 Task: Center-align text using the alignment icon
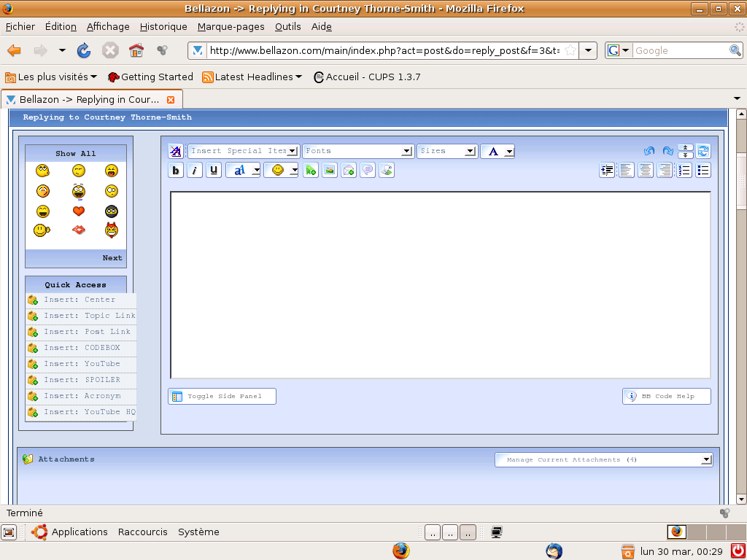pyautogui.click(x=646, y=171)
